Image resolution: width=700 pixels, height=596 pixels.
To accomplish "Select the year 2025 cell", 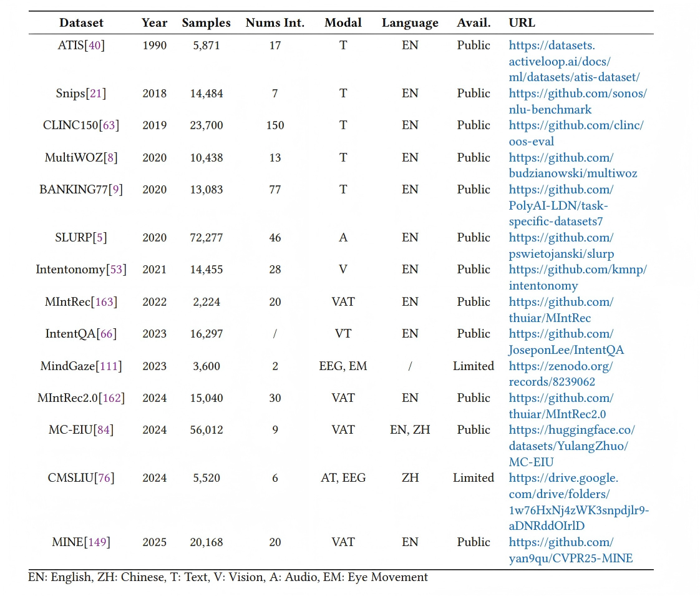I will (x=155, y=542).
